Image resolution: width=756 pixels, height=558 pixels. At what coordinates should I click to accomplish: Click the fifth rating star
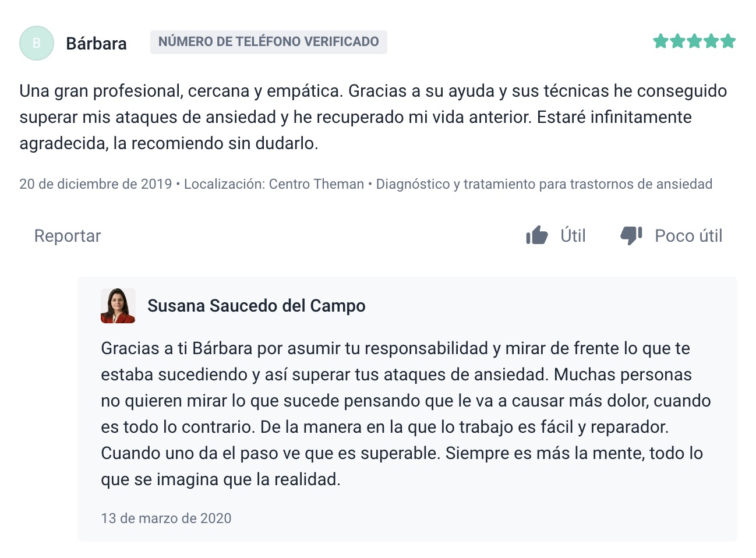coord(728,41)
